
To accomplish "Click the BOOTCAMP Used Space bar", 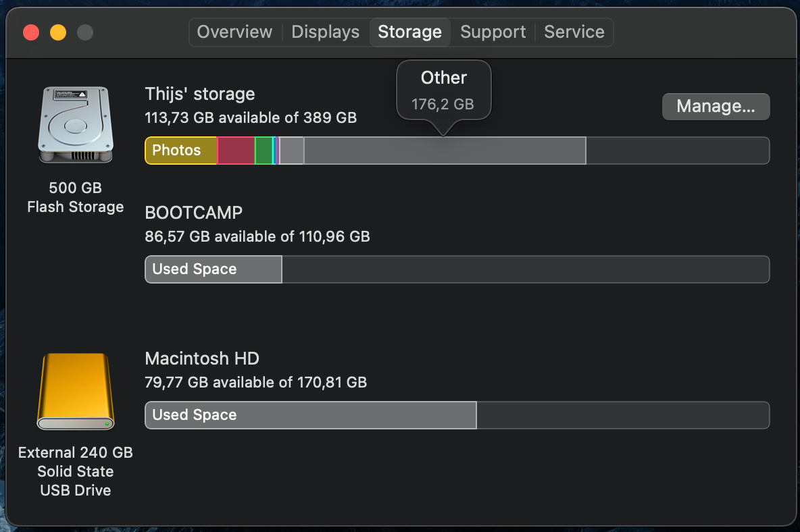I will coord(214,269).
